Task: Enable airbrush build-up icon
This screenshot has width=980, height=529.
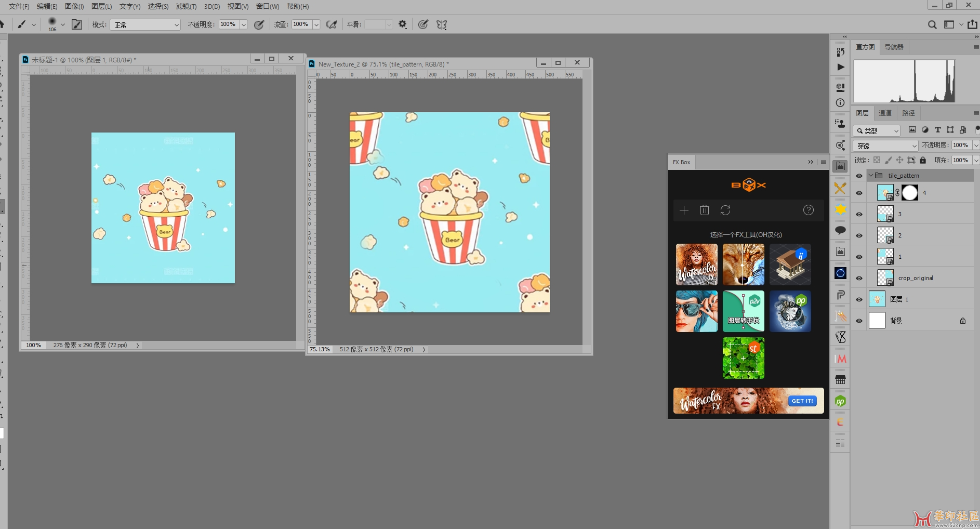Action: 332,24
